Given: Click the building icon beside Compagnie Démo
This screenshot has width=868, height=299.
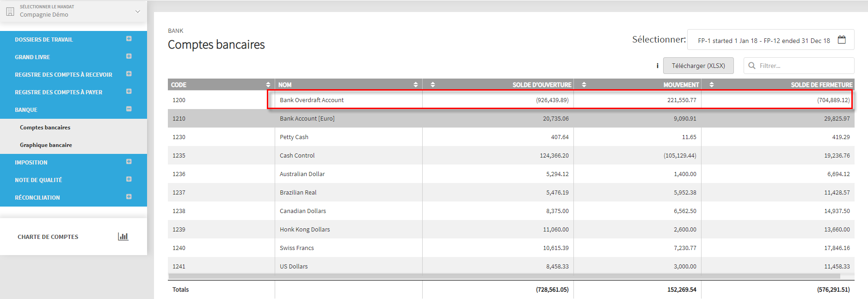Looking at the screenshot, I should click(x=10, y=11).
